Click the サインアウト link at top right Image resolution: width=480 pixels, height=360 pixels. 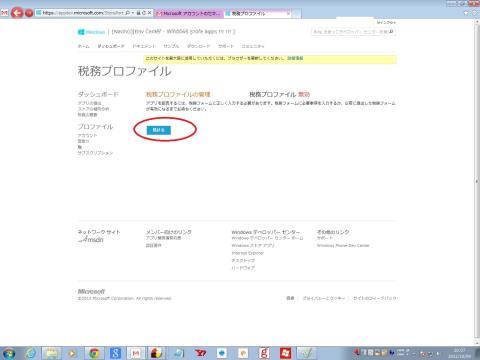(x=386, y=22)
